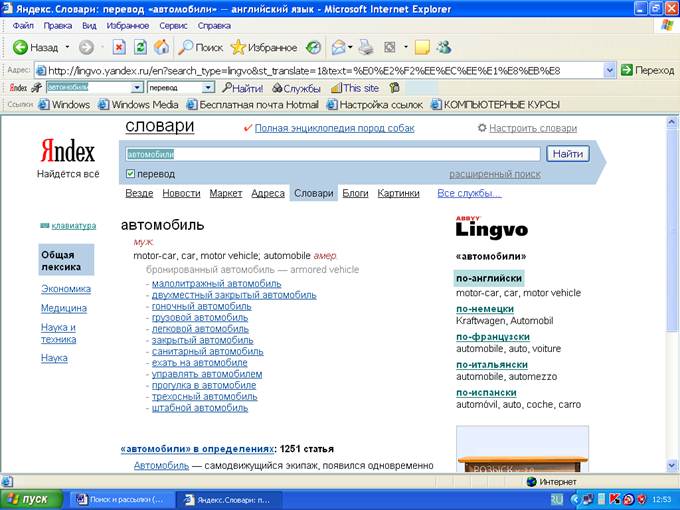Switch to Поиск и рассылки taskbar window
The image size is (680, 510).
click(x=122, y=500)
